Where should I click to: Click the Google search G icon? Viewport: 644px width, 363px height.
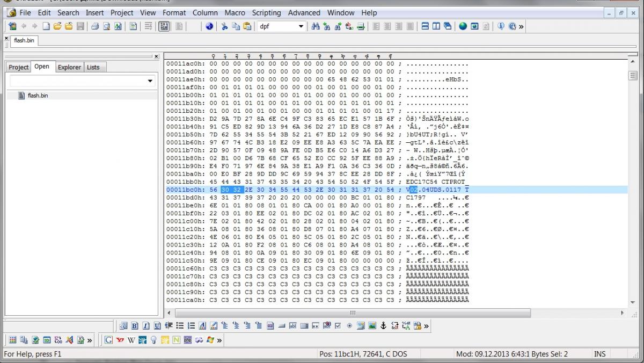109,340
